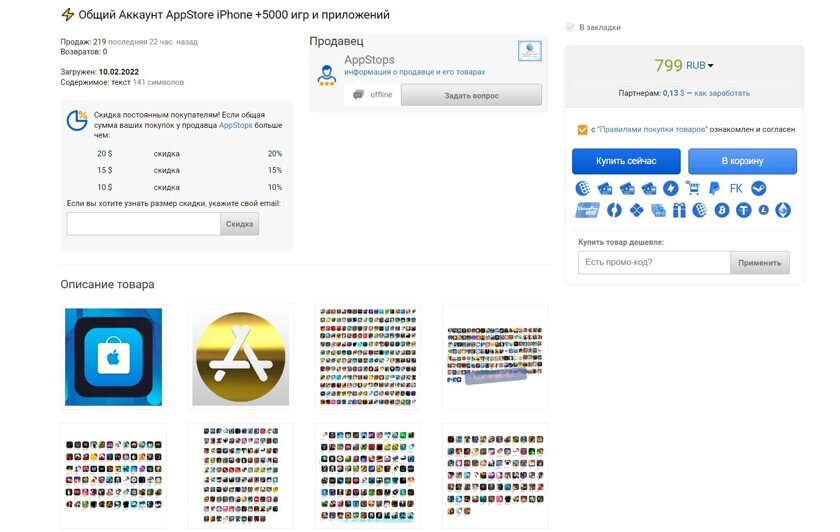Focus the 'Есть промо-код?' input field
Screen dimensions: 840x532
[654, 263]
